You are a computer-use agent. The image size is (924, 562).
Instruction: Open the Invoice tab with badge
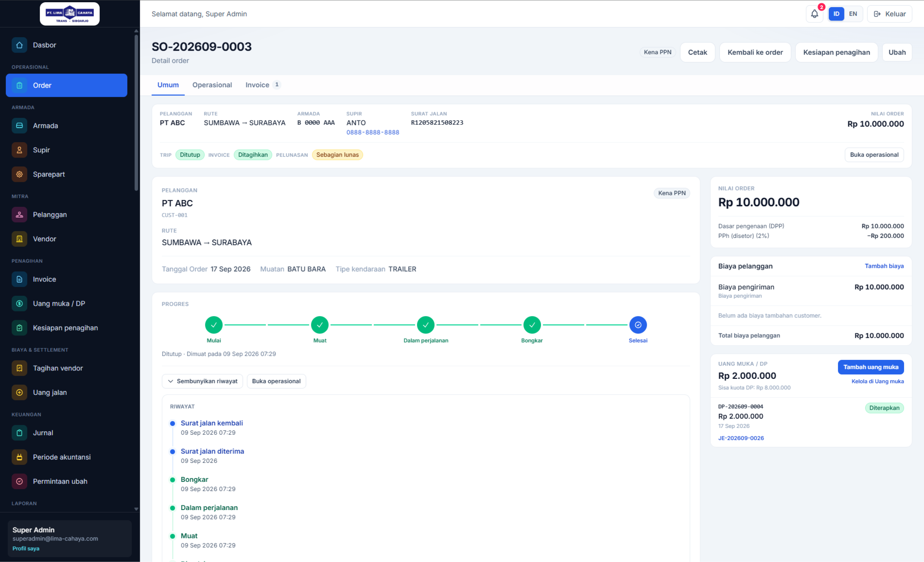tap(263, 85)
